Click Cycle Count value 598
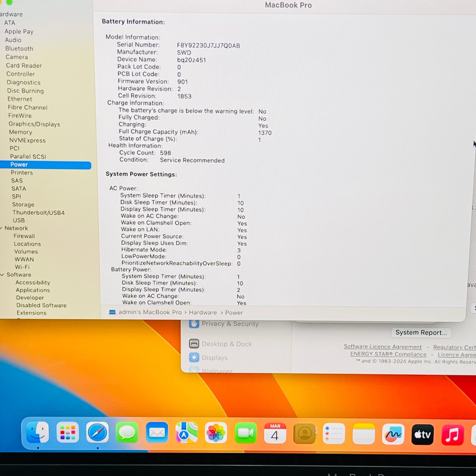Image resolution: width=476 pixels, height=476 pixels. tap(165, 153)
